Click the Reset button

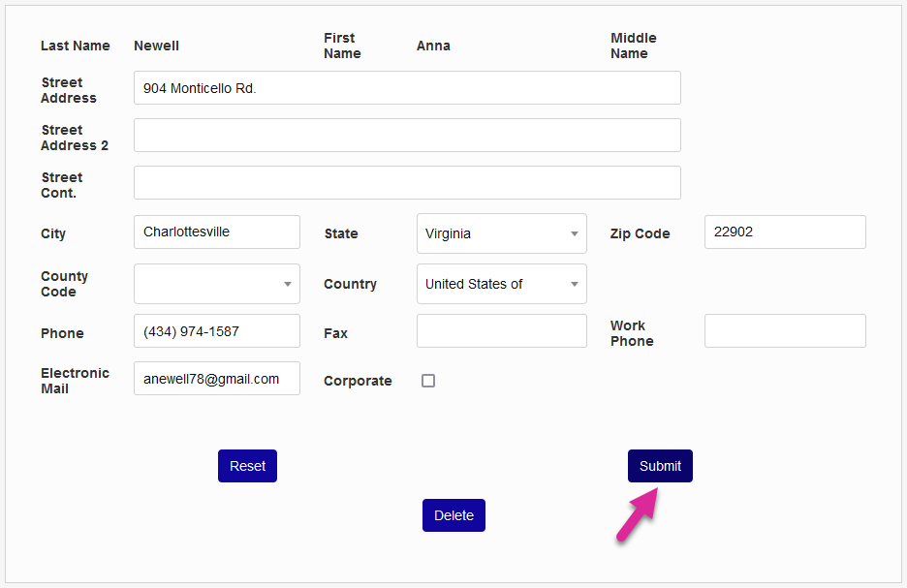(x=247, y=466)
